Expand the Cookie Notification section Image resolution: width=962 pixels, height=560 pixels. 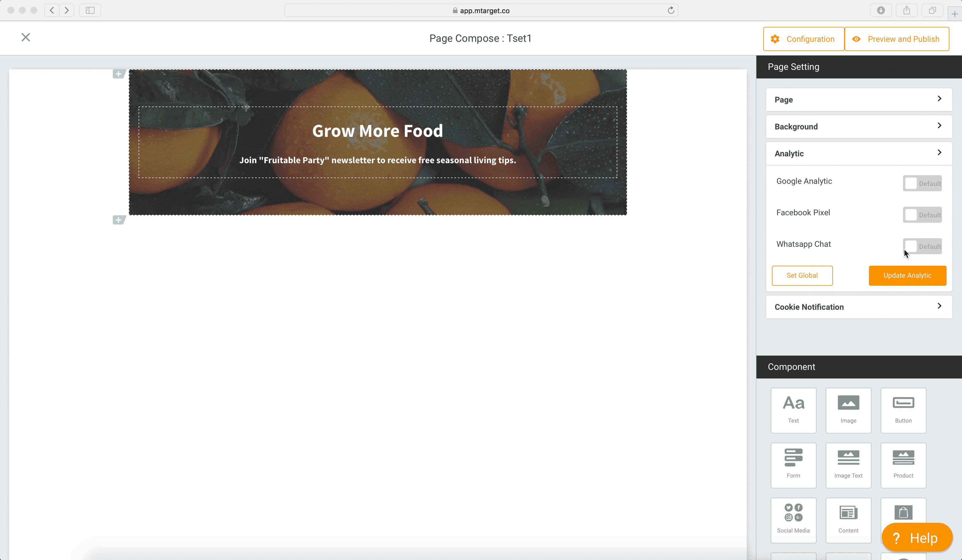[x=859, y=307]
